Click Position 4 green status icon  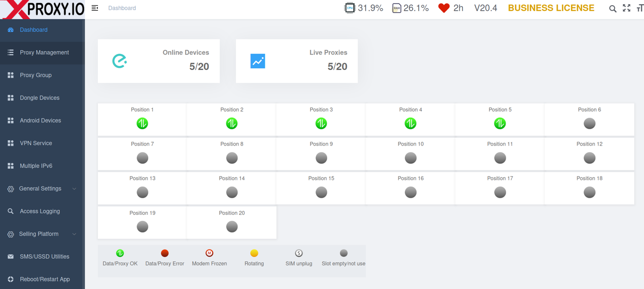[410, 124]
